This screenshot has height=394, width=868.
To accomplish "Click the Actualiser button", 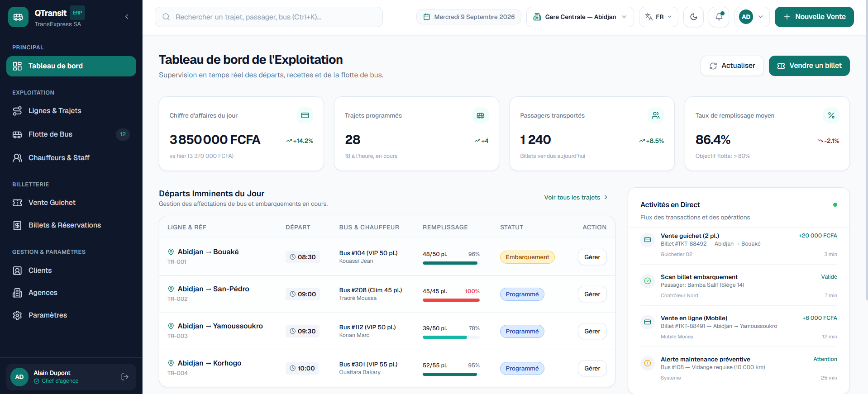I will click(732, 66).
